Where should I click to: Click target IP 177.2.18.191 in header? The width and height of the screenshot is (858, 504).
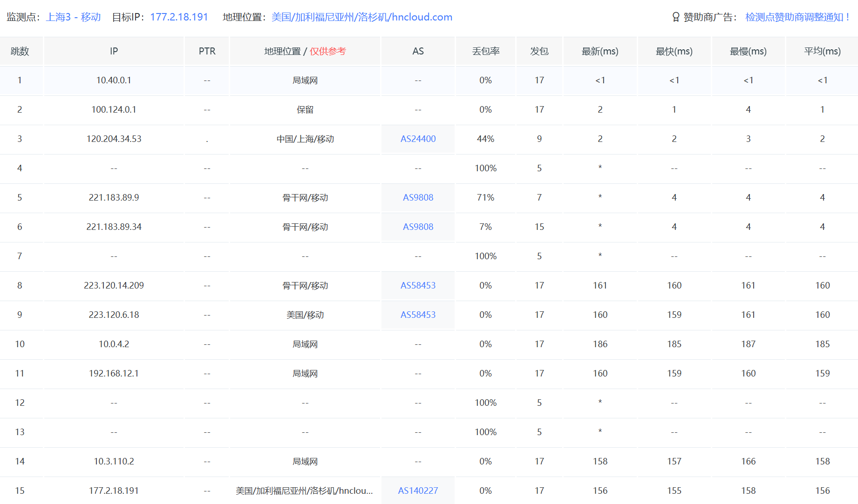[179, 17]
